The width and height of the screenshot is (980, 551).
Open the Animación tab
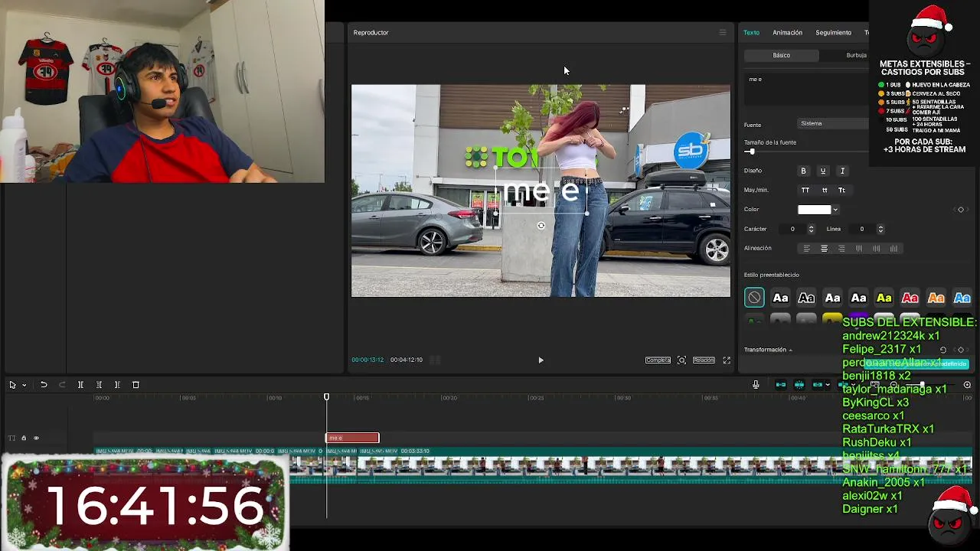point(787,32)
